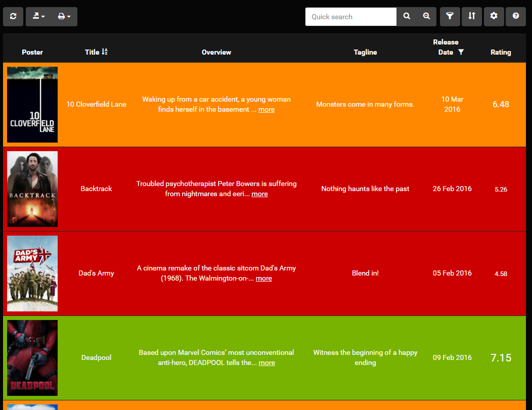Click the Deadpool poster thumbnail
This screenshot has width=532, height=410.
tap(32, 358)
